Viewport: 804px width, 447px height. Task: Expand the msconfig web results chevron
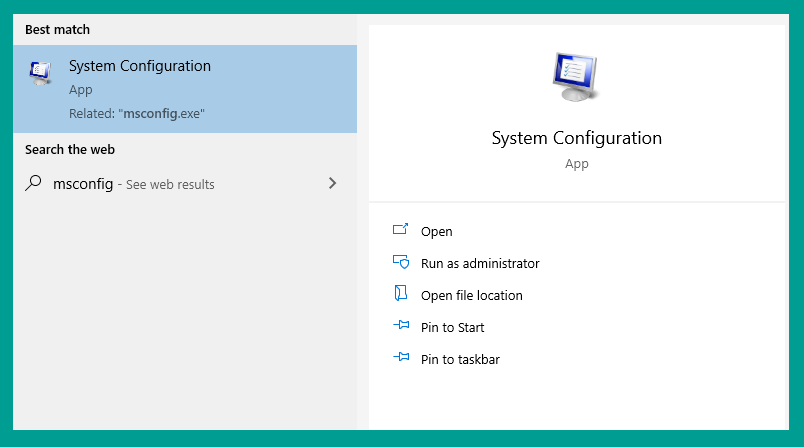point(332,183)
